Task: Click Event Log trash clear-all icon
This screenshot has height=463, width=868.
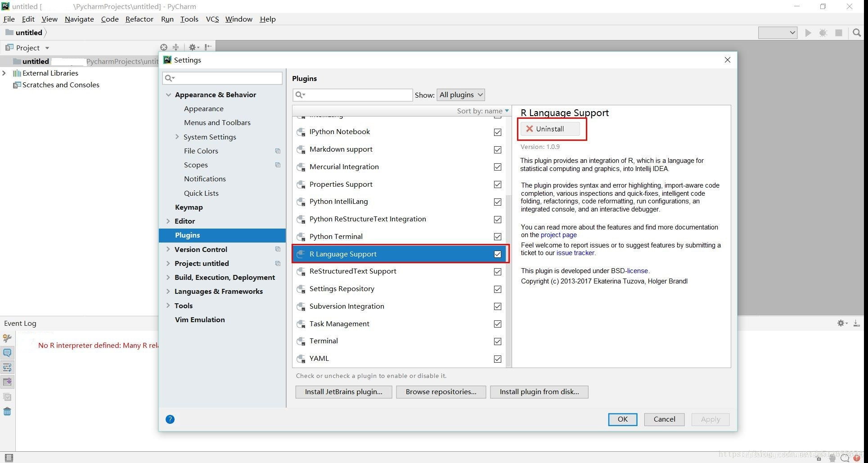Action: tap(7, 411)
